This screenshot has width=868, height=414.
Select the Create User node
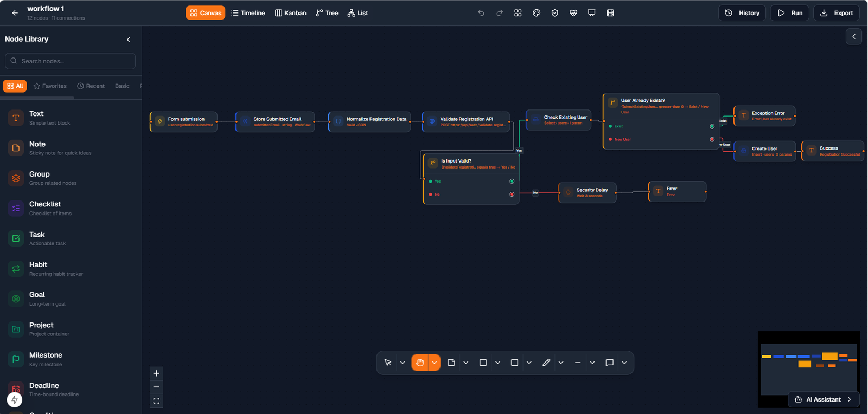(x=765, y=151)
